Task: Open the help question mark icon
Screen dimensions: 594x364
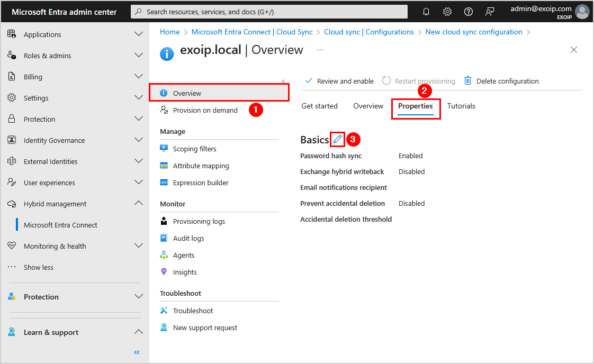Action: (x=469, y=12)
